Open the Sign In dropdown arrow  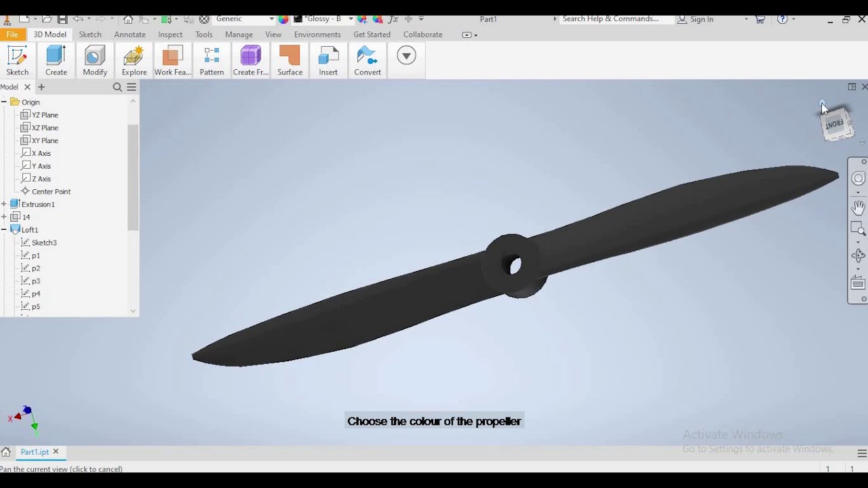tap(746, 19)
